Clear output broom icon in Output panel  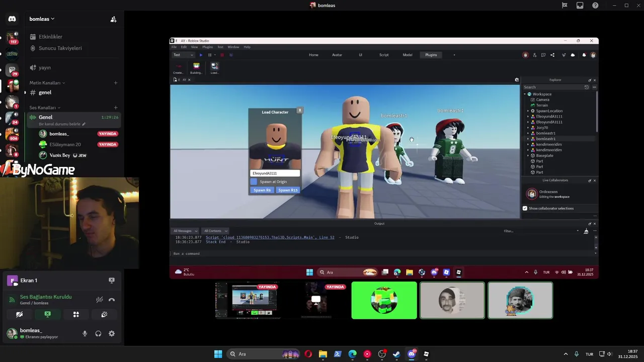tap(586, 231)
